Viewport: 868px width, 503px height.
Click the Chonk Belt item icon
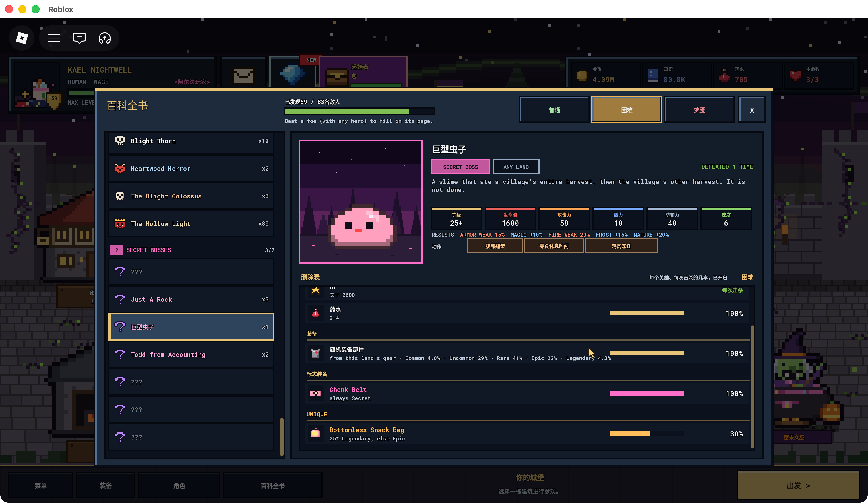pos(315,393)
